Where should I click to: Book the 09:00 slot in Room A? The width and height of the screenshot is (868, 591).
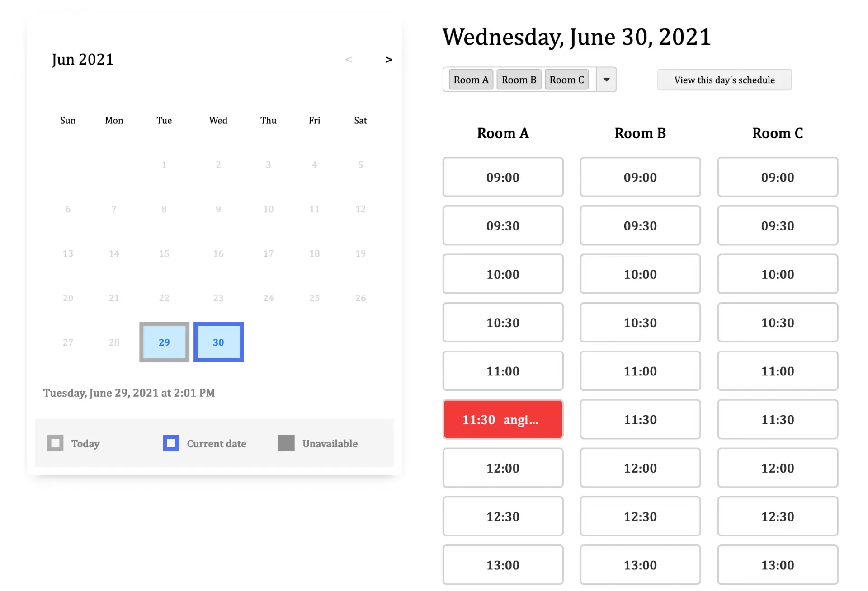[x=503, y=177]
